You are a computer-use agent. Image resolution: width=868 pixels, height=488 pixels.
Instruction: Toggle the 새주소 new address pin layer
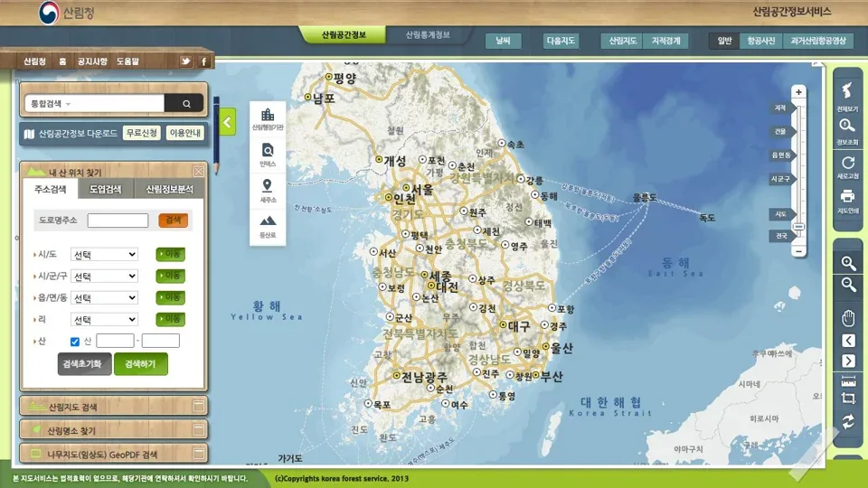click(x=268, y=191)
